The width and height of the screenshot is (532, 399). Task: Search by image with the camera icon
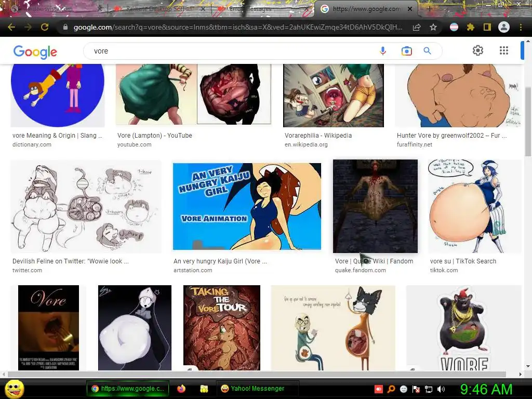406,51
